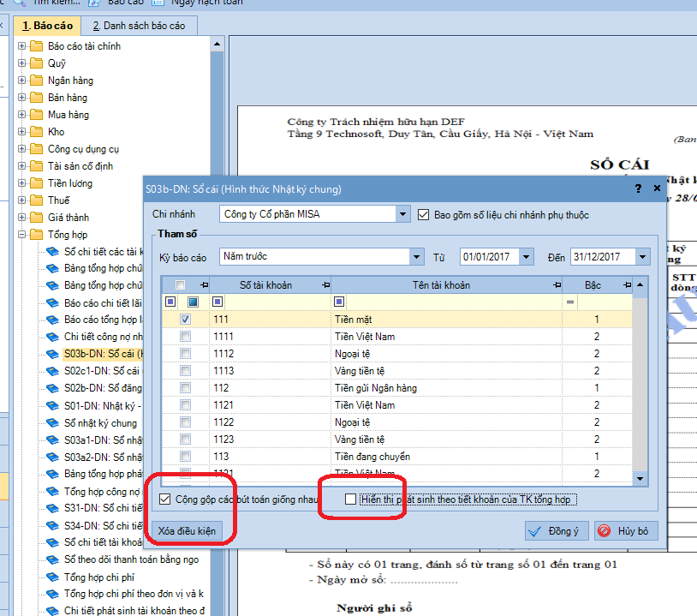Pin the Bậc column
The height and width of the screenshot is (616, 697).
point(627,285)
